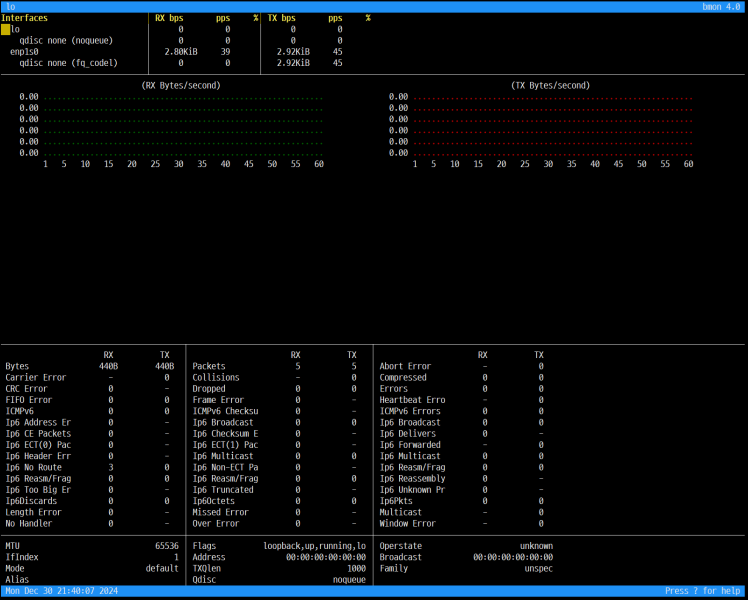This screenshot has width=748, height=600.
Task: Click the loopback,up,running,lo flags value
Action: [x=314, y=546]
